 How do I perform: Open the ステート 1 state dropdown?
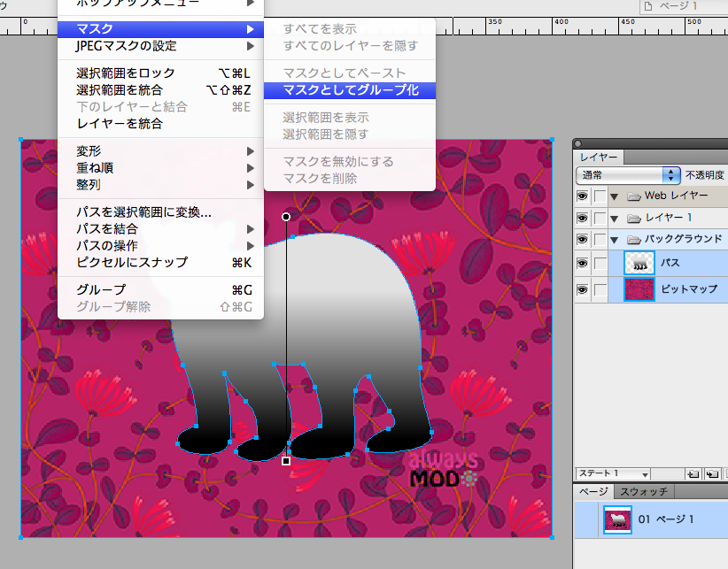click(613, 474)
